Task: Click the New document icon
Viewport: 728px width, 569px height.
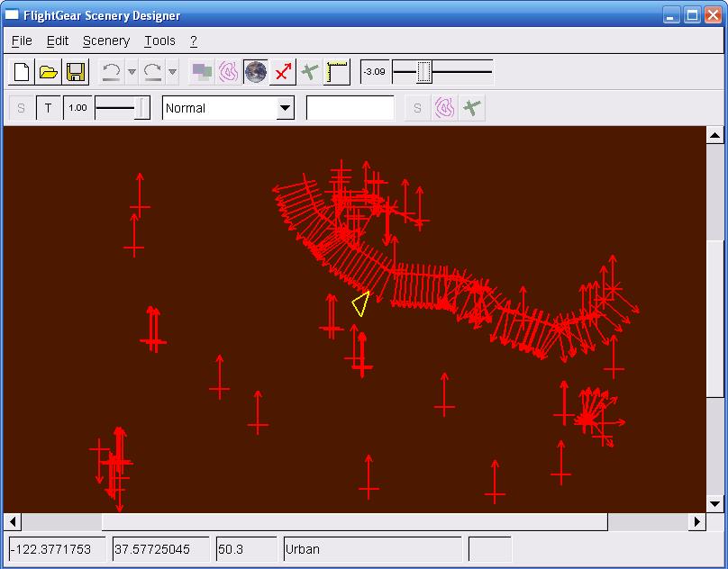Action: 22,72
